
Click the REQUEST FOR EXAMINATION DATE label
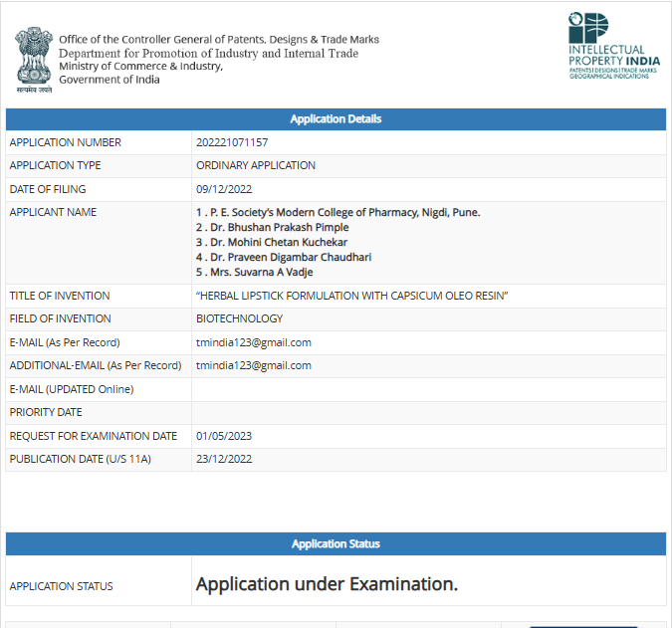coord(93,436)
